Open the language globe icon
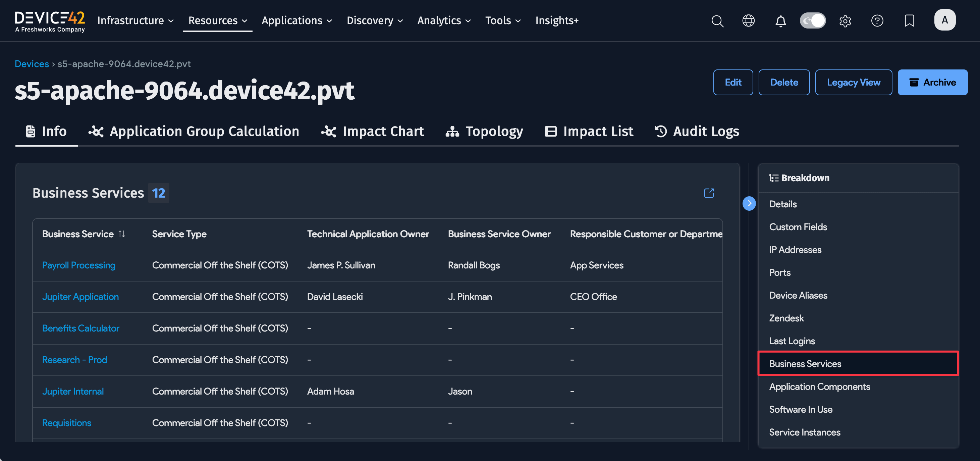Screen dimensions: 980x461 click(x=749, y=21)
